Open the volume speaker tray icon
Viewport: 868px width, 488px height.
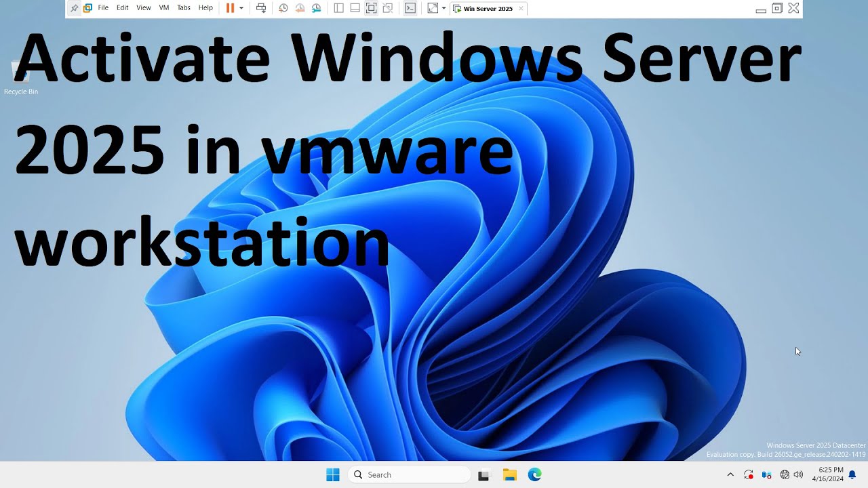[798, 474]
